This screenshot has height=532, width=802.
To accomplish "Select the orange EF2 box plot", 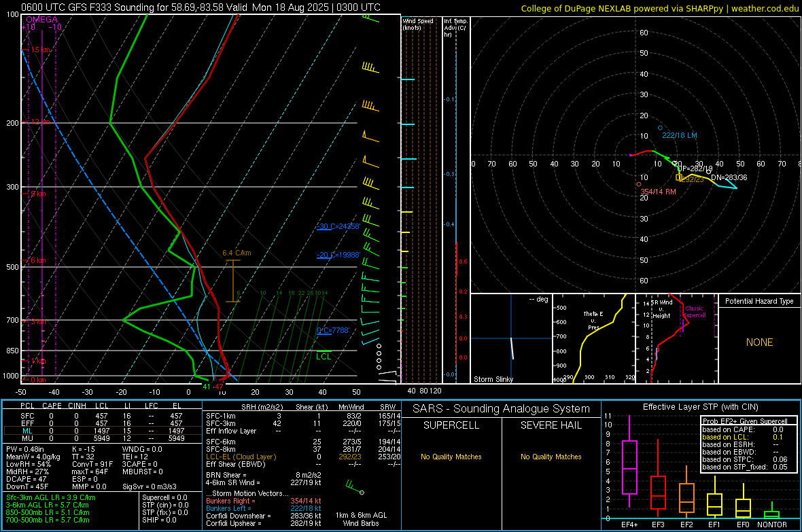I will click(686, 492).
